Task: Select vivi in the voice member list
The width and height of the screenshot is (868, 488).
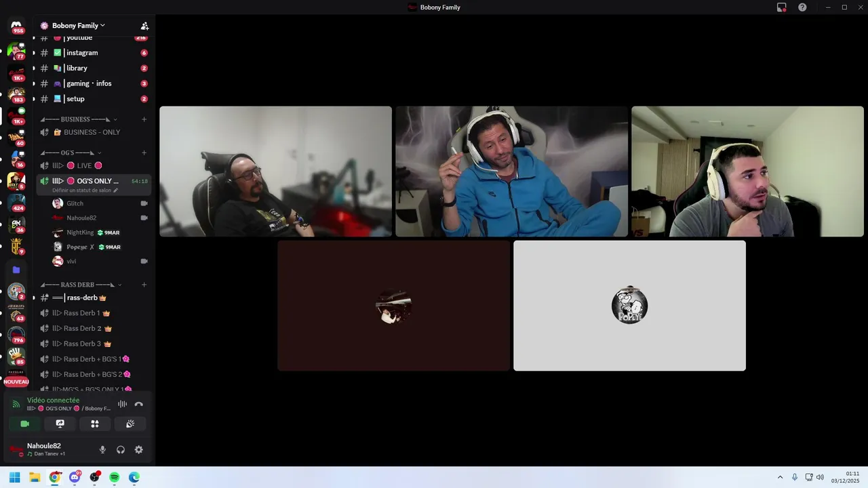Action: click(100, 261)
